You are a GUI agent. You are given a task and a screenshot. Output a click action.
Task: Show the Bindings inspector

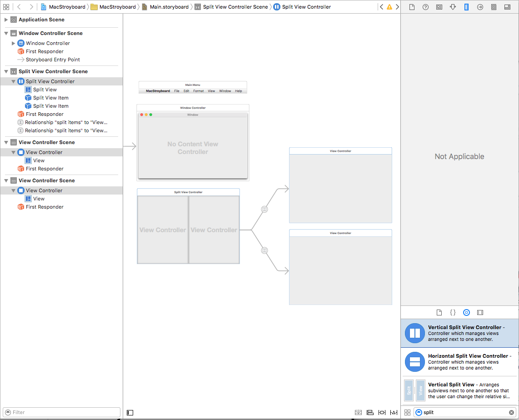coord(494,7)
